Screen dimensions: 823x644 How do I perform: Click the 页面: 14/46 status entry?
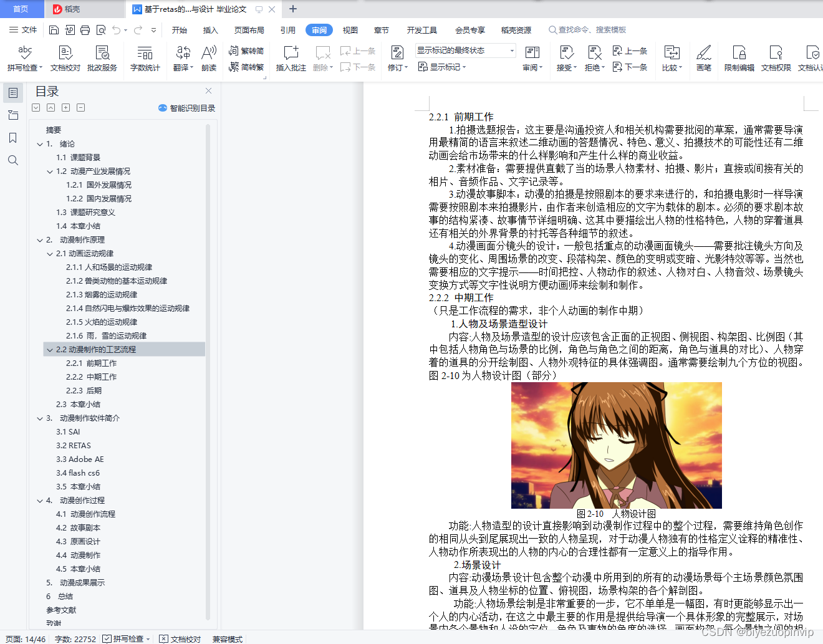(x=26, y=639)
